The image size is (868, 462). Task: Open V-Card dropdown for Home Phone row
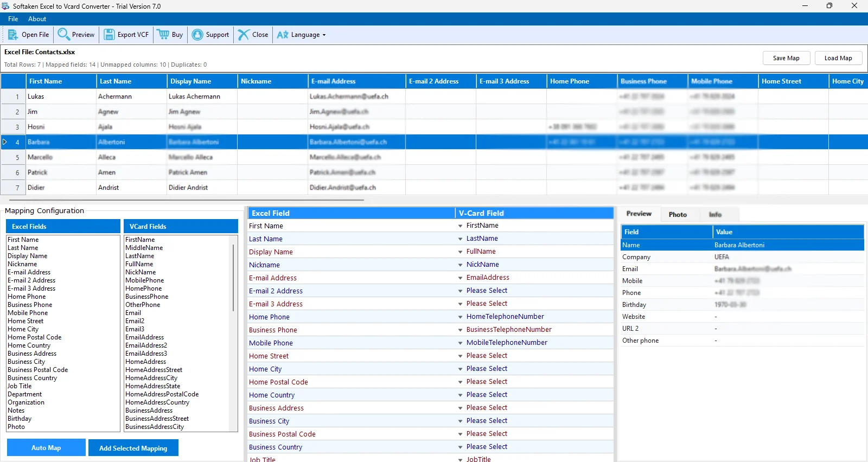pyautogui.click(x=460, y=317)
